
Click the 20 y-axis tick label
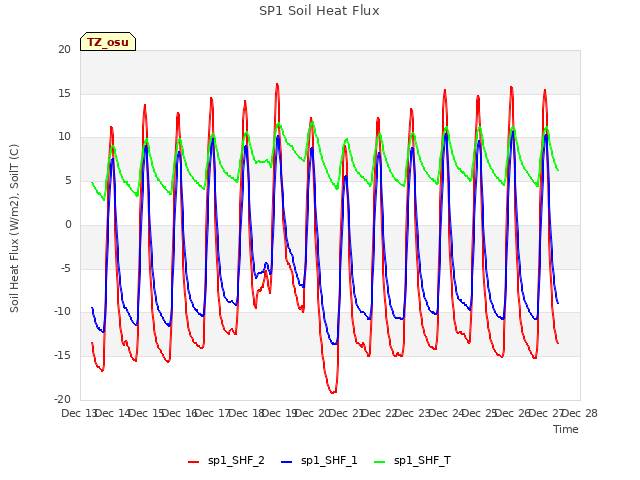tap(64, 49)
